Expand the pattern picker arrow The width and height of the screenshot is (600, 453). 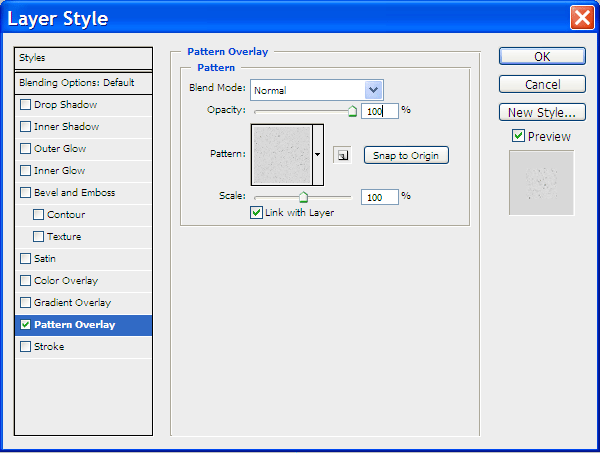pyautogui.click(x=318, y=155)
